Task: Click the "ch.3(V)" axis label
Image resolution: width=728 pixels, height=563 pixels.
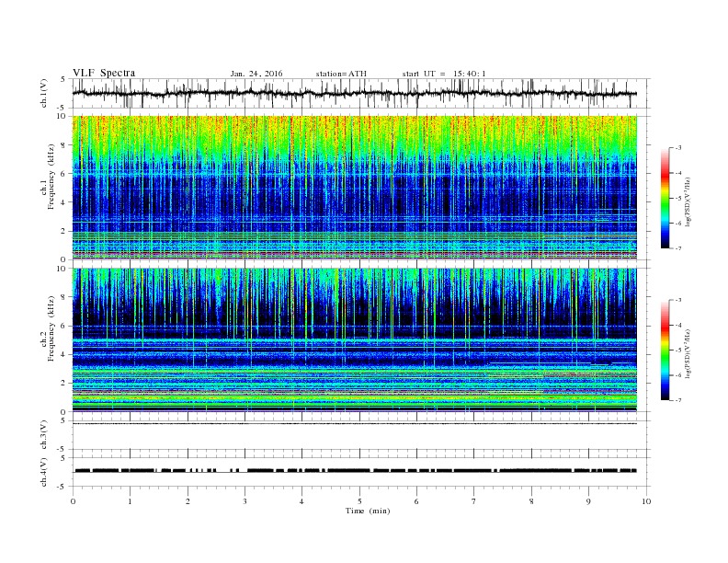Action: tap(44, 435)
